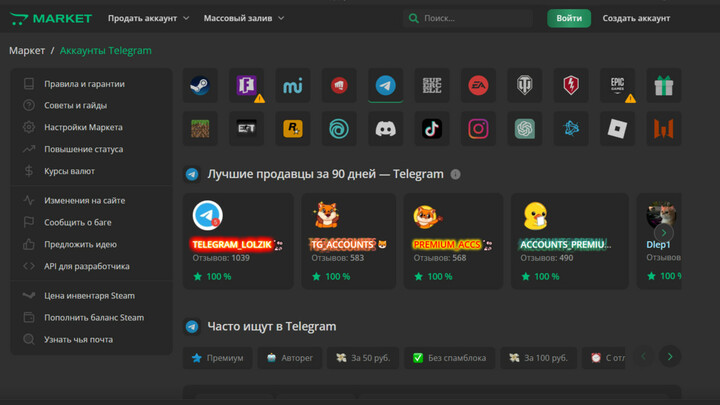Open the gift box category icon
Image resolution: width=720 pixels, height=405 pixels.
[664, 85]
